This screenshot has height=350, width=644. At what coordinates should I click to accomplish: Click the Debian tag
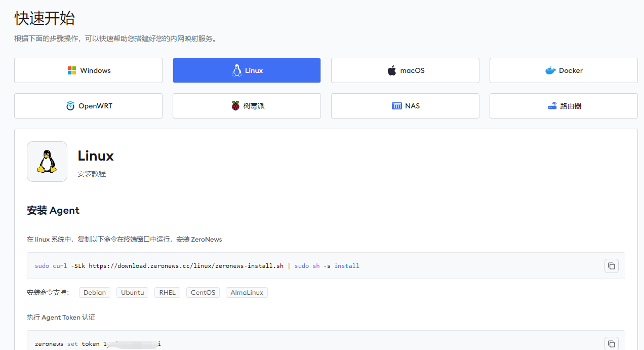click(95, 292)
